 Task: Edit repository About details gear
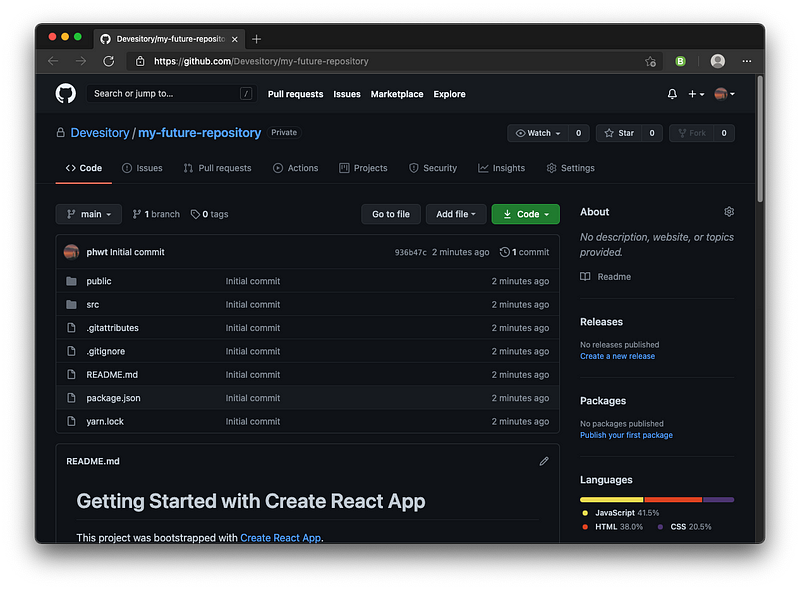[x=729, y=212]
